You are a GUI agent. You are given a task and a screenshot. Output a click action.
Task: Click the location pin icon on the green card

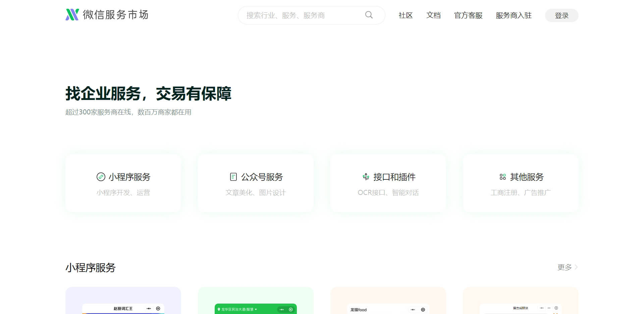coord(219,309)
